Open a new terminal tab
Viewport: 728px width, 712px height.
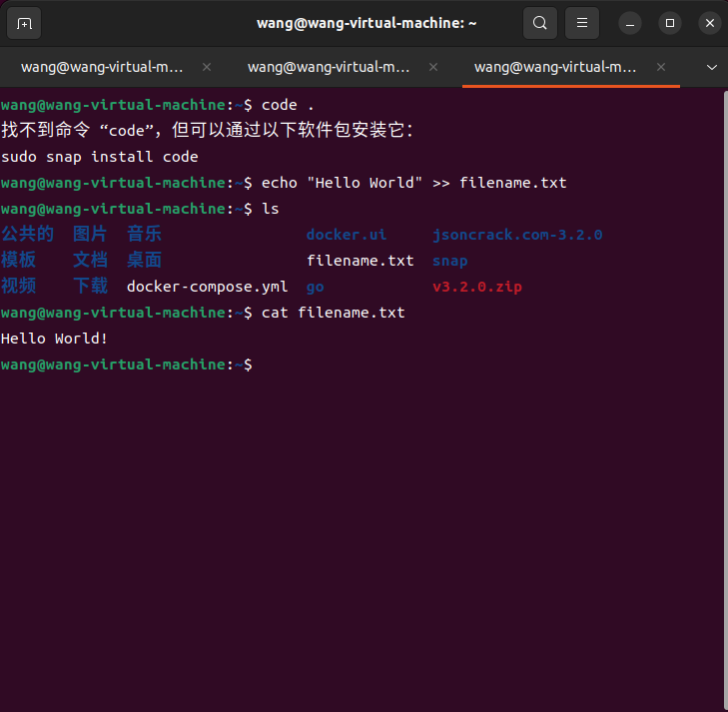[x=24, y=23]
